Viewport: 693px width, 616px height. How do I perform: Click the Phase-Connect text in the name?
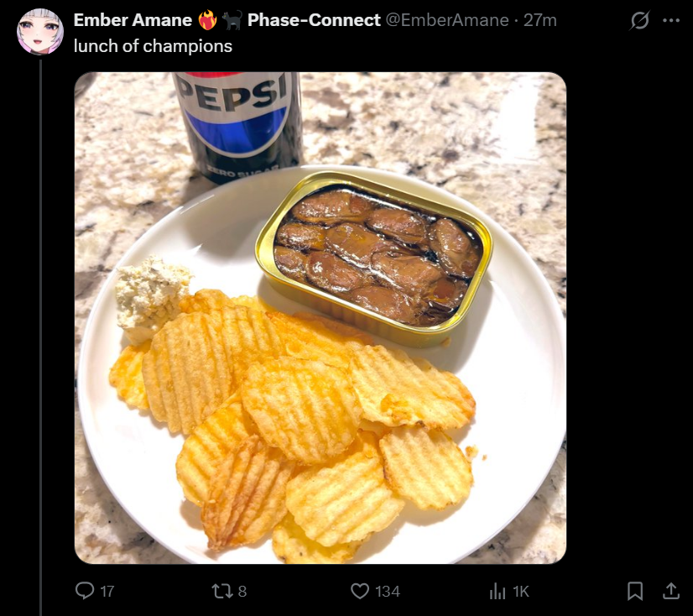pyautogui.click(x=314, y=20)
